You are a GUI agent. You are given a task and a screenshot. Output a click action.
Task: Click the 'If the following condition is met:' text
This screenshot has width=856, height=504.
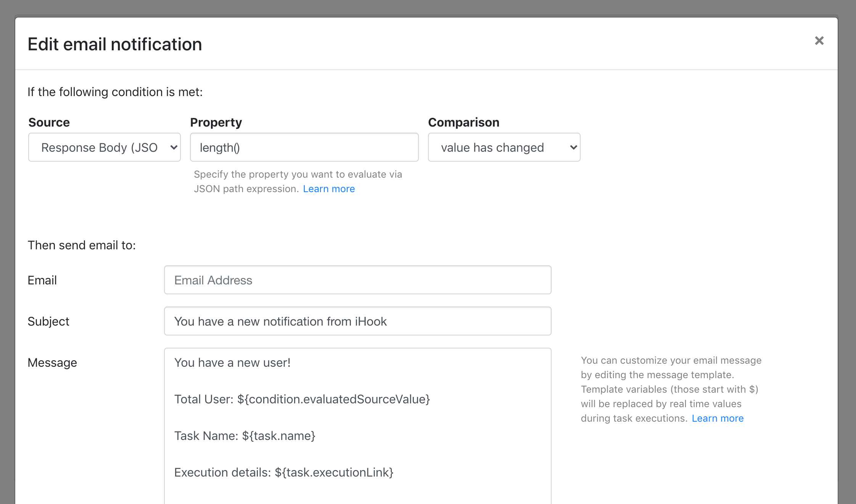pos(115,92)
